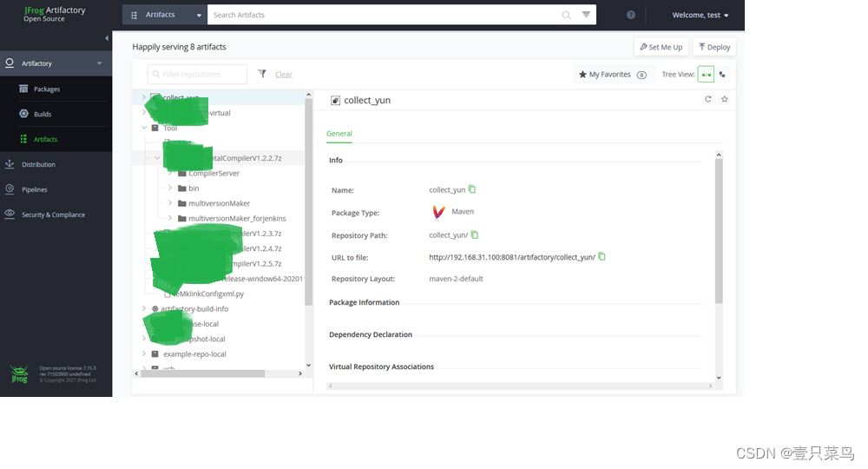Click the Virtual Repository Associations header
868x469 pixels.
(x=381, y=367)
